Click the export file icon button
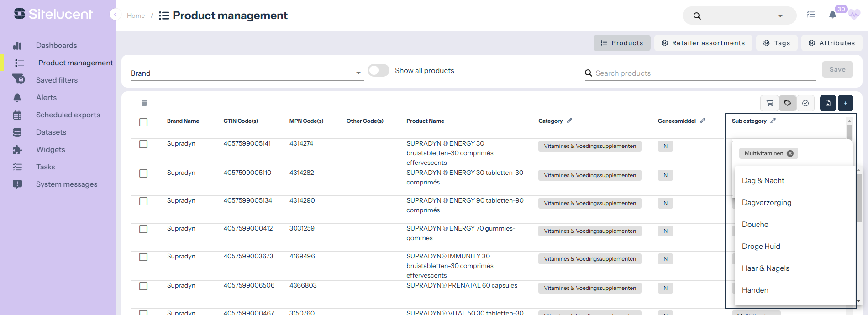The width and height of the screenshot is (868, 315). tap(828, 103)
